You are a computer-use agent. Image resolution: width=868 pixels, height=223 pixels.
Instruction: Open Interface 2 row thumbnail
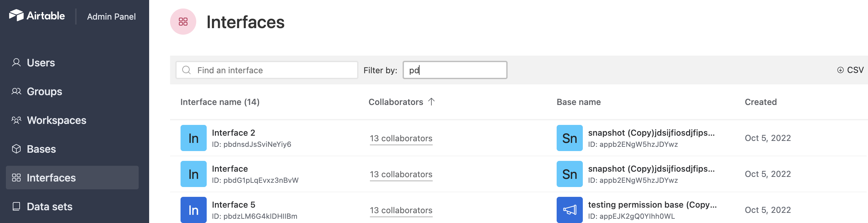pos(193,138)
